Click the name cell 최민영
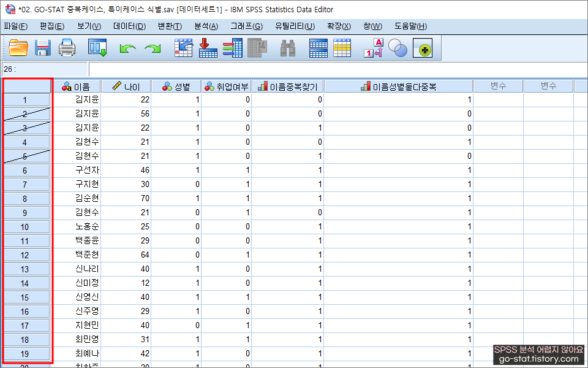This screenshot has height=368, width=588. pyautogui.click(x=77, y=339)
